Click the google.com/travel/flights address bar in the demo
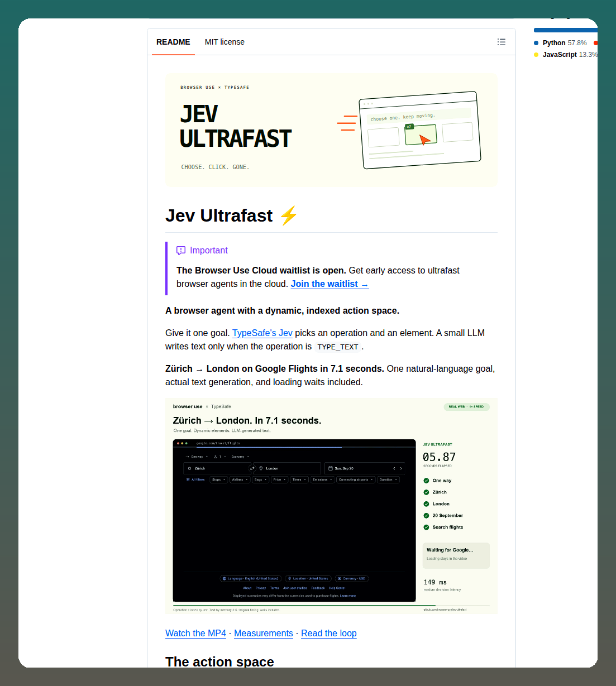Viewport: 616px width, 686px height. [218, 443]
